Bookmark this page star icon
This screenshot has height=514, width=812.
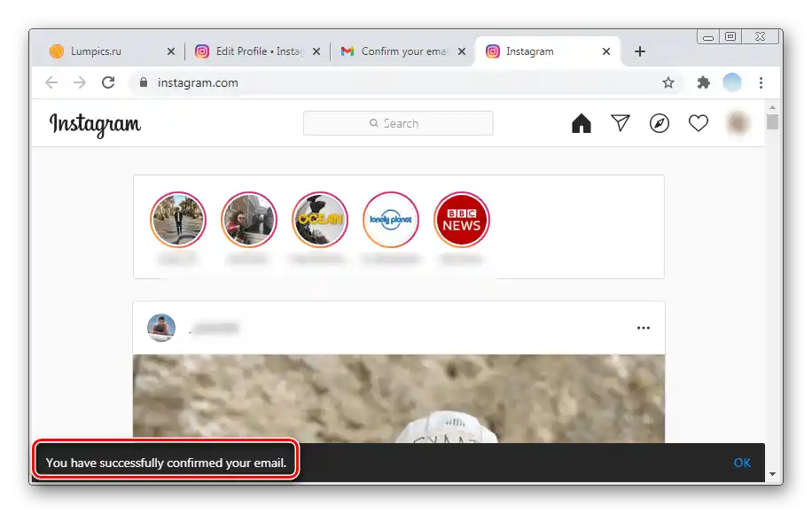click(x=668, y=82)
